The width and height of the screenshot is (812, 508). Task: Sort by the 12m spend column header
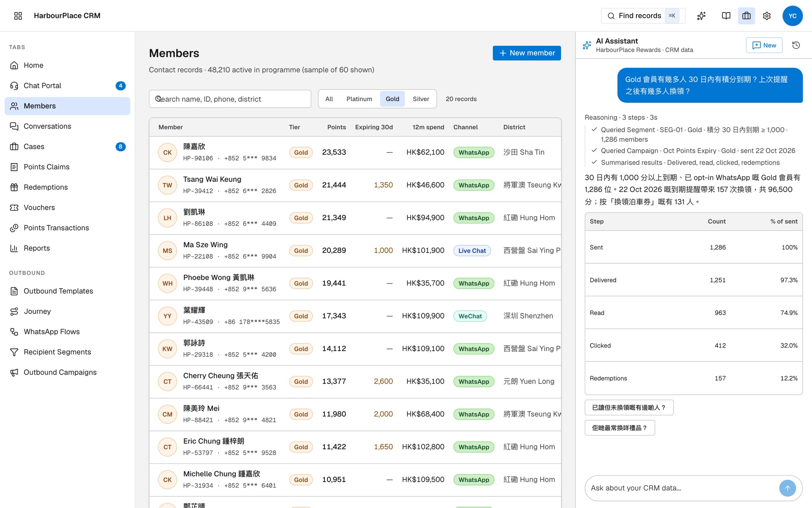[x=428, y=127]
